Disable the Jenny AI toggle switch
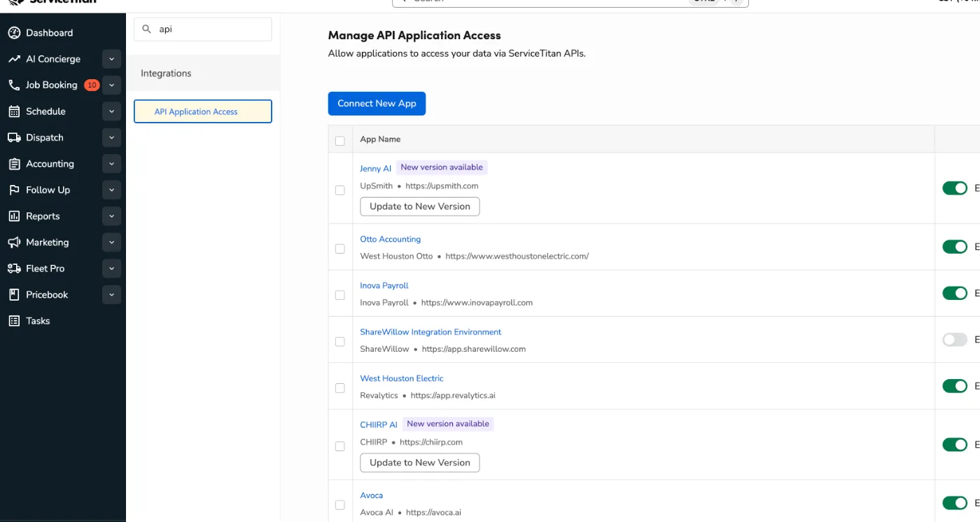Image resolution: width=980 pixels, height=522 pixels. (x=955, y=188)
